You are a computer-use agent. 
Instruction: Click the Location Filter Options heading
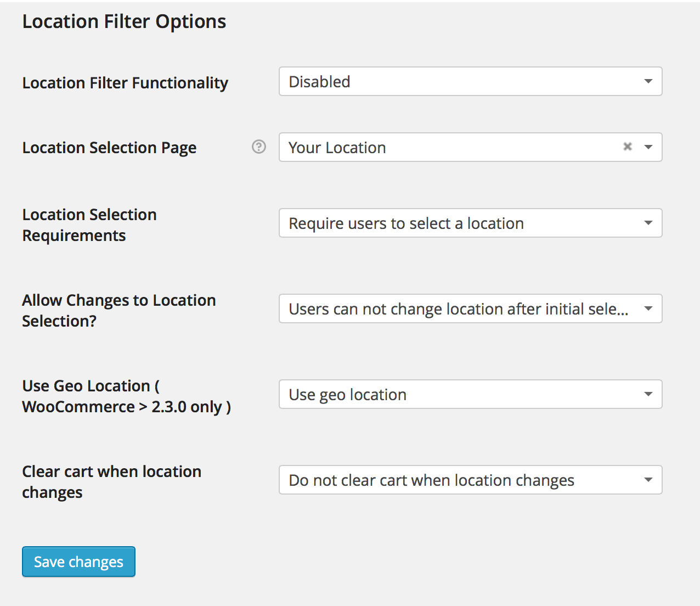[x=124, y=21]
